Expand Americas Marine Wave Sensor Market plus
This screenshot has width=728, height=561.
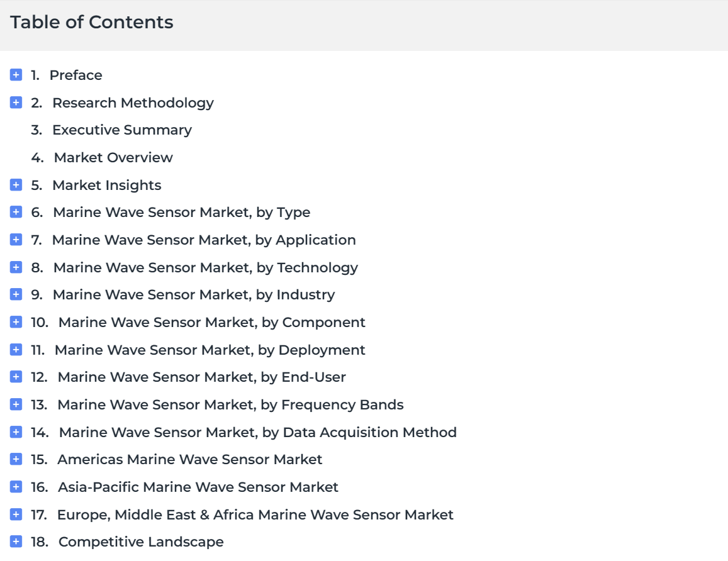[x=16, y=459]
